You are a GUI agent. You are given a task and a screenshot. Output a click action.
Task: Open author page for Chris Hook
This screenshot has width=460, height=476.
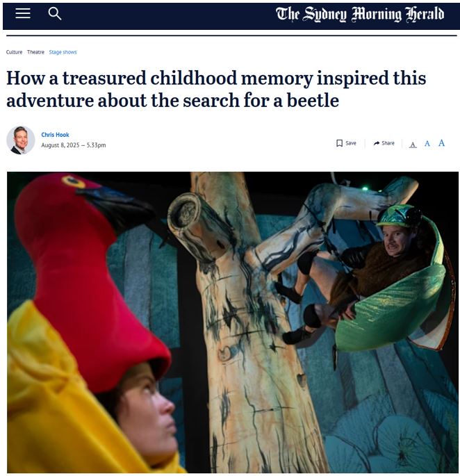tap(56, 135)
